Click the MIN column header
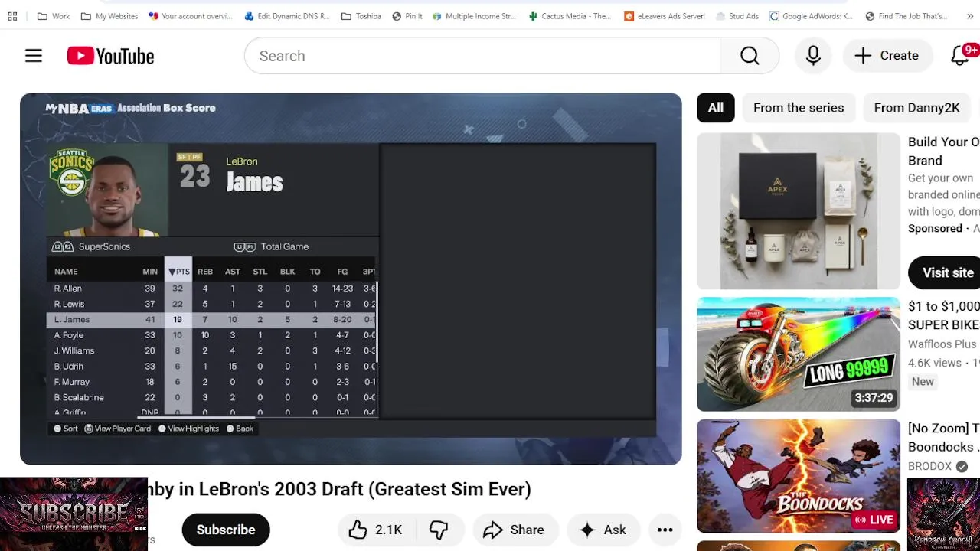 150,272
